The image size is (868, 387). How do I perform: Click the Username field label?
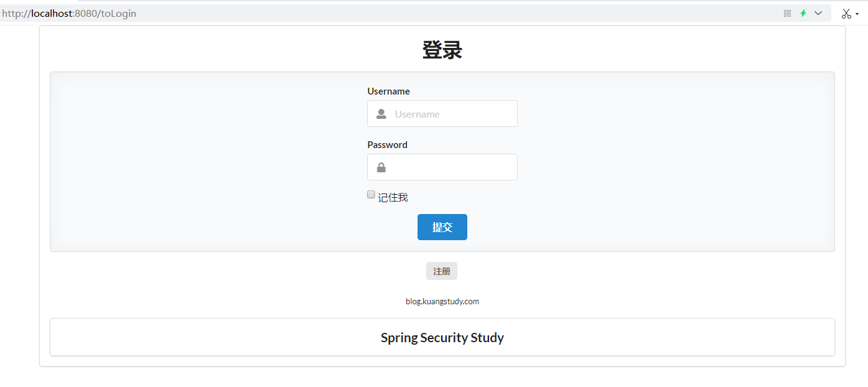(x=388, y=91)
